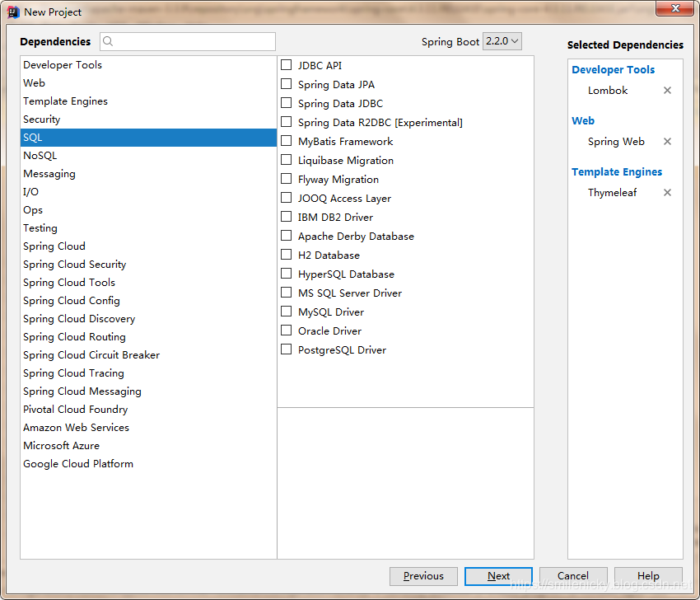The height and width of the screenshot is (600, 700).
Task: Select the Spring Cloud category
Action: pos(148,246)
